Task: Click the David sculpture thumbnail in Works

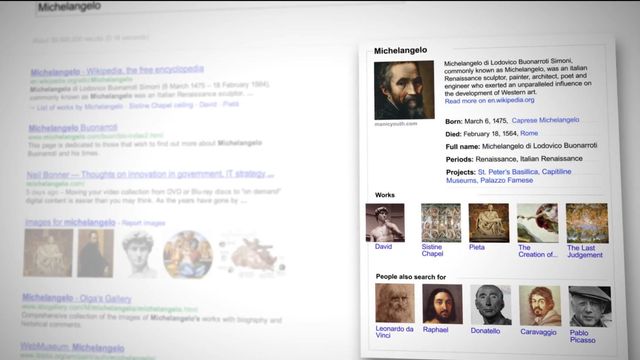Action: coord(385,223)
